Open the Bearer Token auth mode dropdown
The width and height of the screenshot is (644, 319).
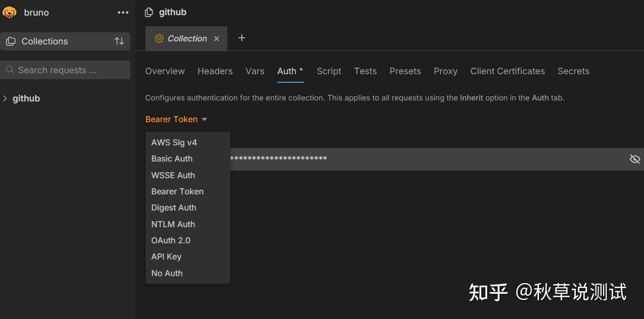click(176, 120)
